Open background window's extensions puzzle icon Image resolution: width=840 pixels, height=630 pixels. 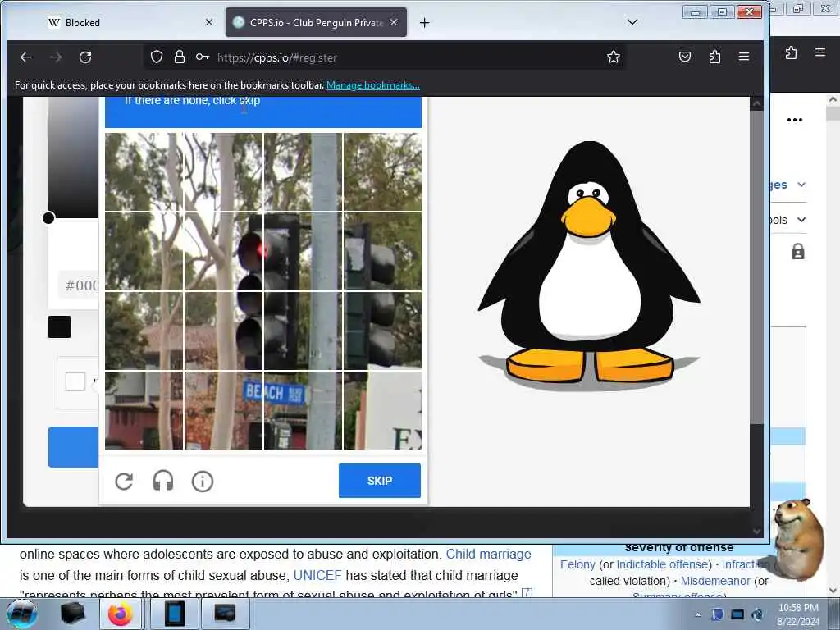point(792,52)
